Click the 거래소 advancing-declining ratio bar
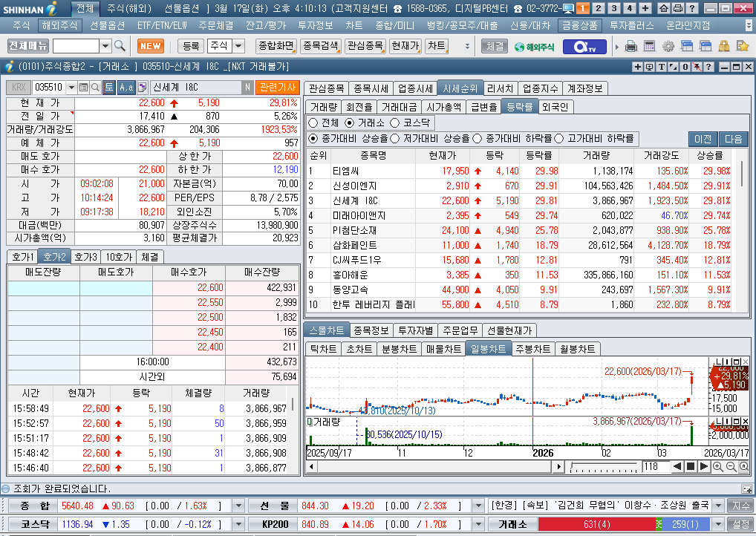 tap(624, 524)
